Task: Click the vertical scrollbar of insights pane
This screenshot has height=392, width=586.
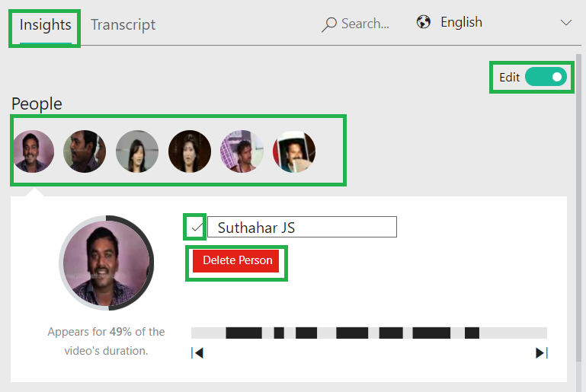Action: (578, 207)
